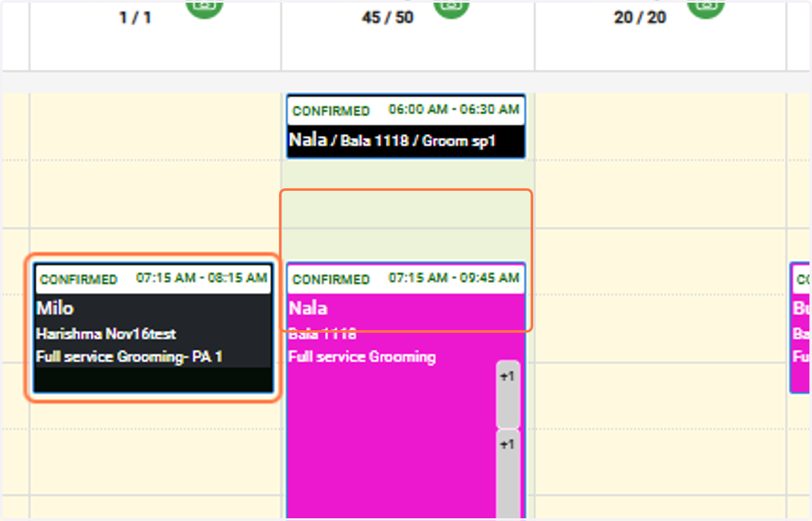The width and height of the screenshot is (812, 521).
Task: Click Full service Grooming- PA 1 text
Action: tap(129, 357)
